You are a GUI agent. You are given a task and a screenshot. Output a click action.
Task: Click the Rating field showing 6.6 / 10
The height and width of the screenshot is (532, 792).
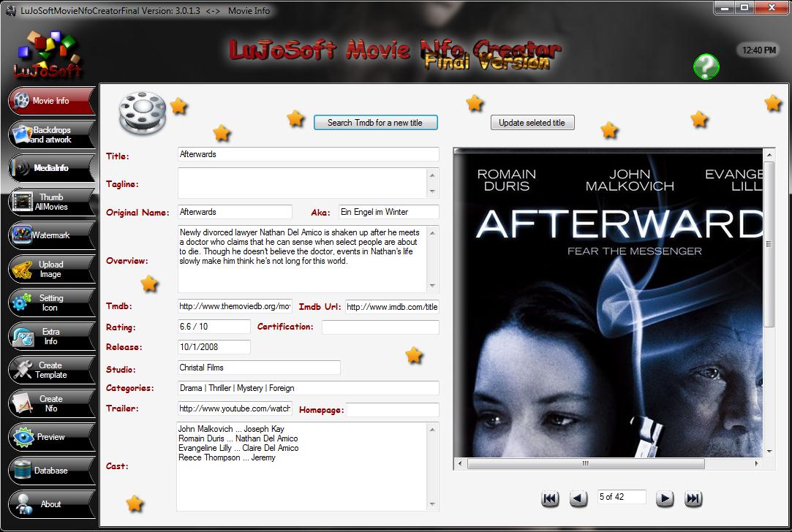[x=214, y=327]
